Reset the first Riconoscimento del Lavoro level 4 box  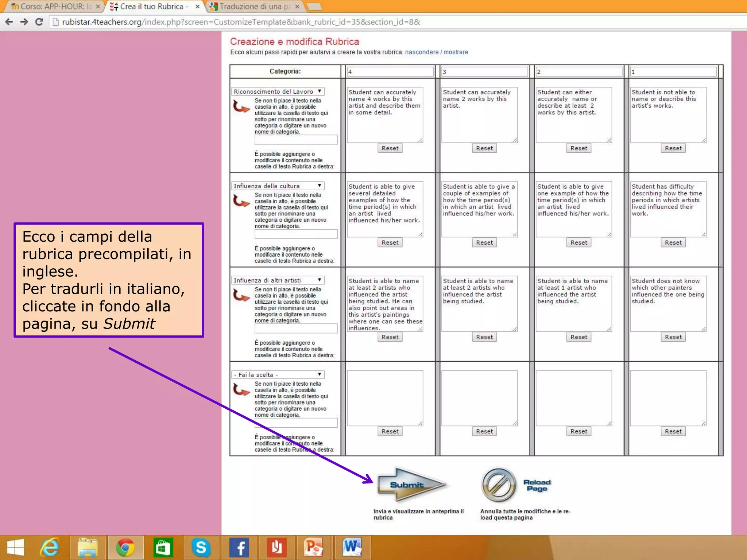click(390, 148)
